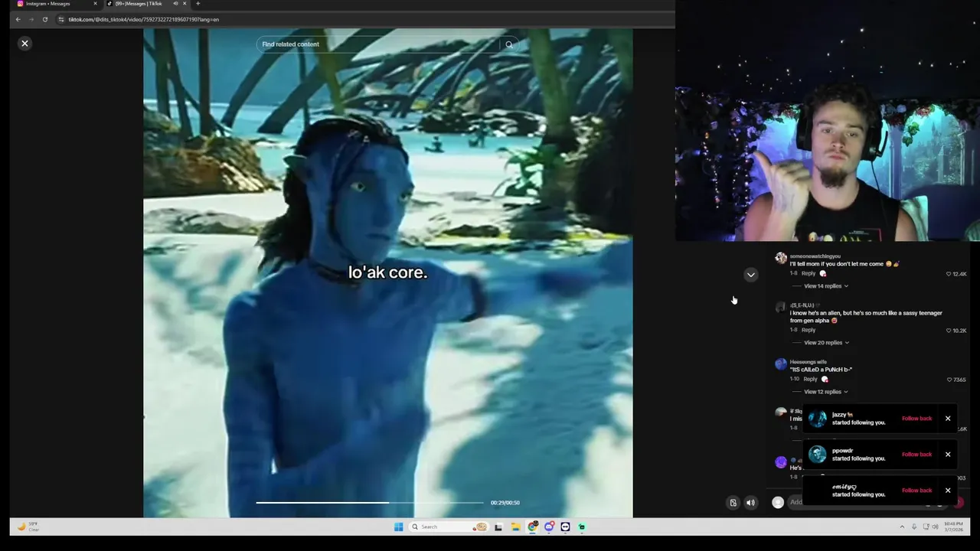This screenshot has width=980, height=551.
Task: Like the comment with 7365 likes
Action: (949, 380)
